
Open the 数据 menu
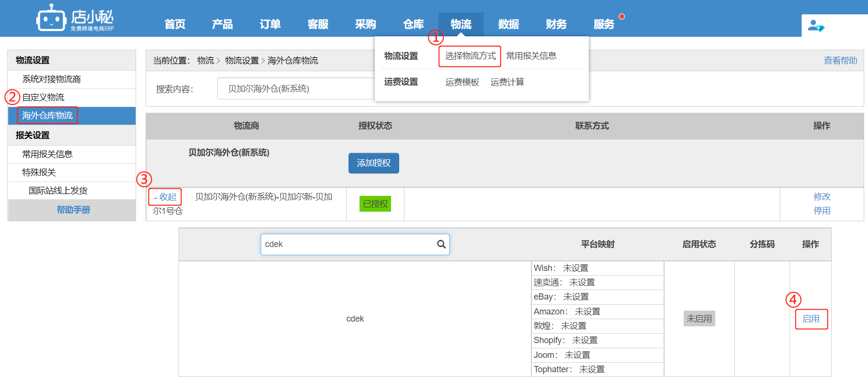click(x=508, y=24)
